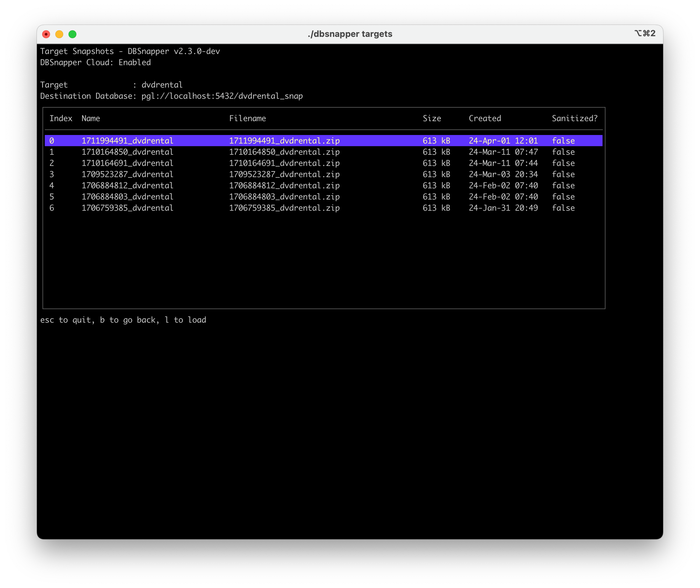Select snapshot name 1710164691_dvdrental
Viewport: 700px width, 588px height.
tap(127, 163)
